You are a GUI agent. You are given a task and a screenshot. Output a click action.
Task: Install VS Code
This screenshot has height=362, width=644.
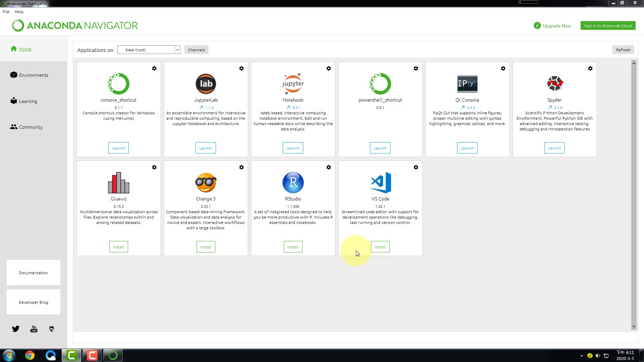tap(380, 247)
